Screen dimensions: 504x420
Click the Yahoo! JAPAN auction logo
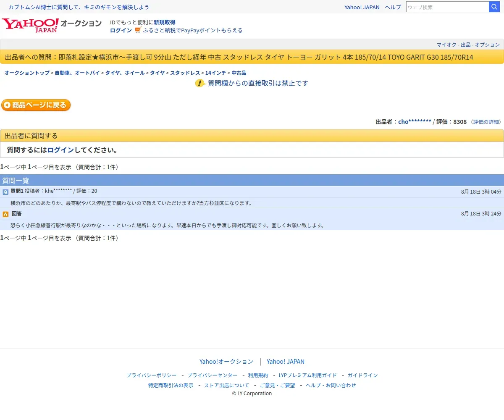coord(52,25)
